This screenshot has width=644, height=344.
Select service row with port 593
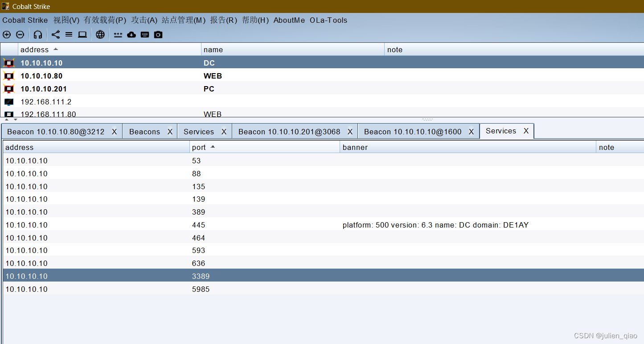[324, 250]
